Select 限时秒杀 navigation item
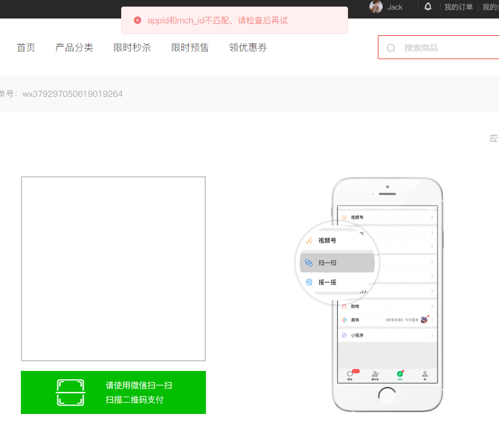 click(132, 47)
